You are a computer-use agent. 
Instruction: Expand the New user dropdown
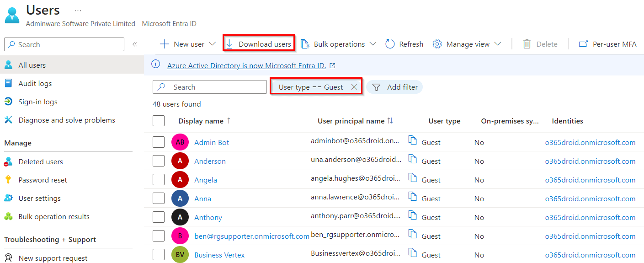pos(212,44)
